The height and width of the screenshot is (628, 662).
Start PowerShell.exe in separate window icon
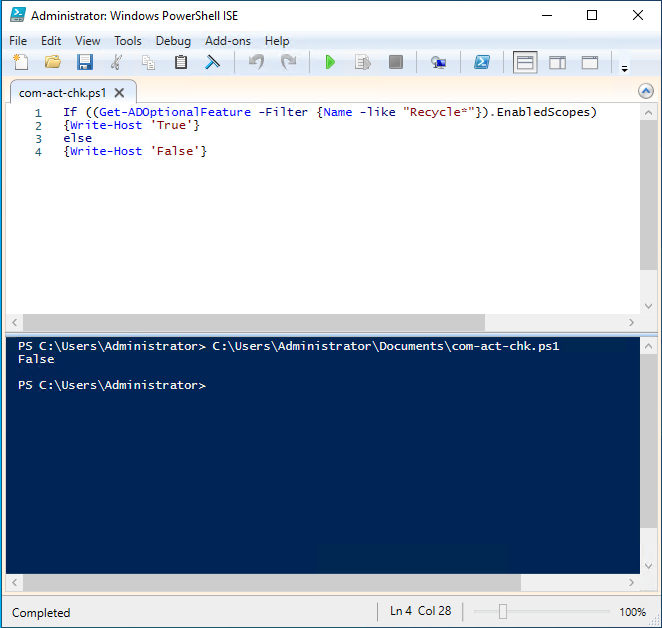point(482,63)
